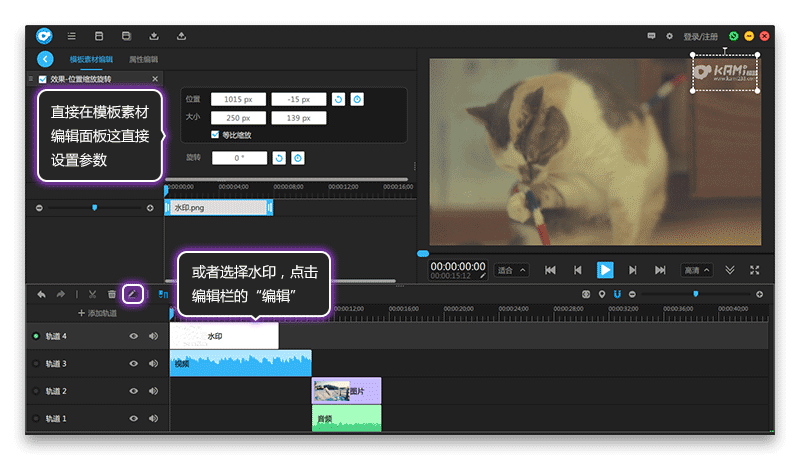Hide 轨道 1 with its eye icon
800x460 pixels.
point(134,419)
